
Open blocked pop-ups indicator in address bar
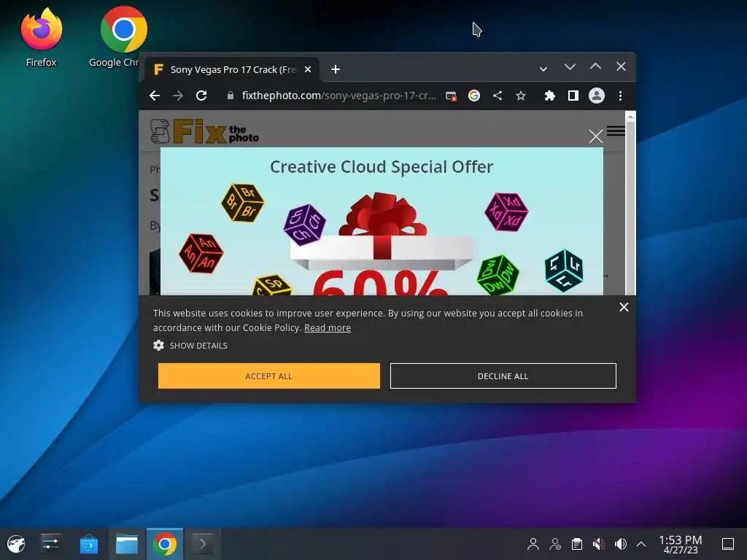451,96
